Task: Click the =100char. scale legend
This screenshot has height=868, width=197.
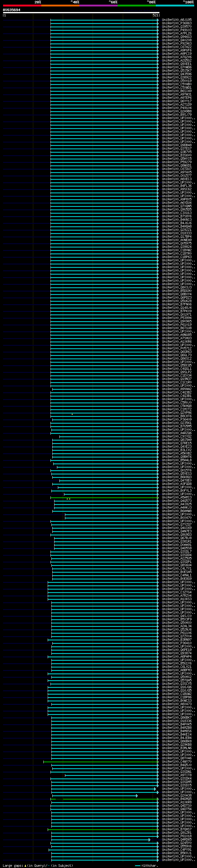Action: click(147, 866)
